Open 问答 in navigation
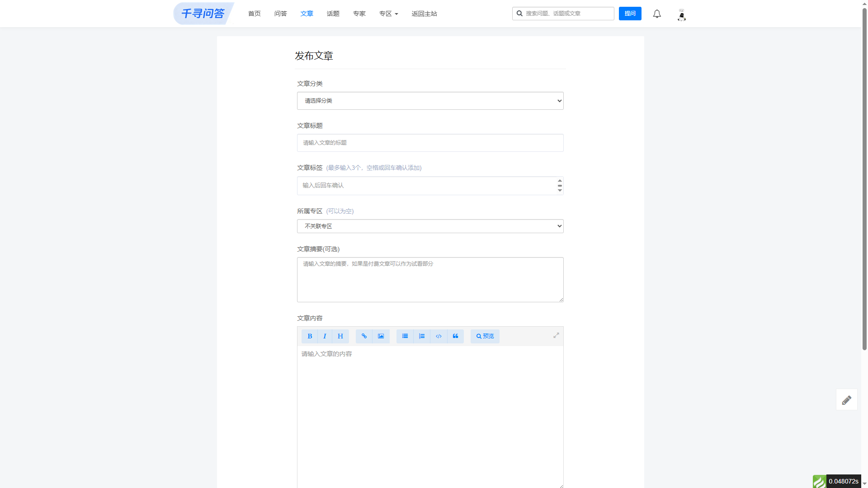 (281, 14)
